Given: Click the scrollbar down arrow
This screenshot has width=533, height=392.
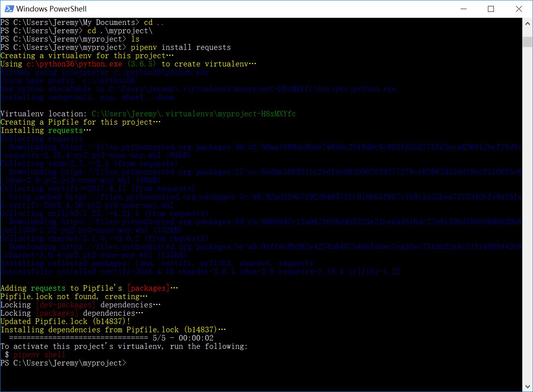Looking at the screenshot, I should click(x=527, y=386).
